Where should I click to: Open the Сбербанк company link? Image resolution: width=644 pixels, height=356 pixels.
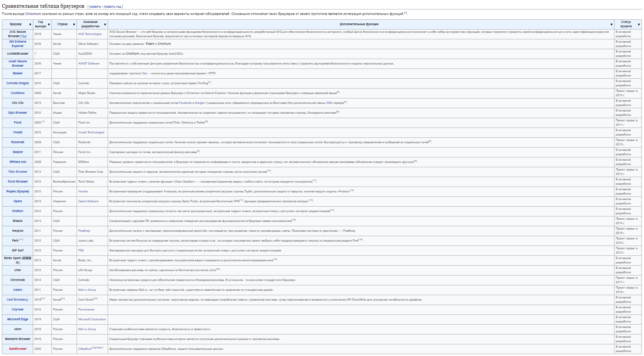(85, 349)
